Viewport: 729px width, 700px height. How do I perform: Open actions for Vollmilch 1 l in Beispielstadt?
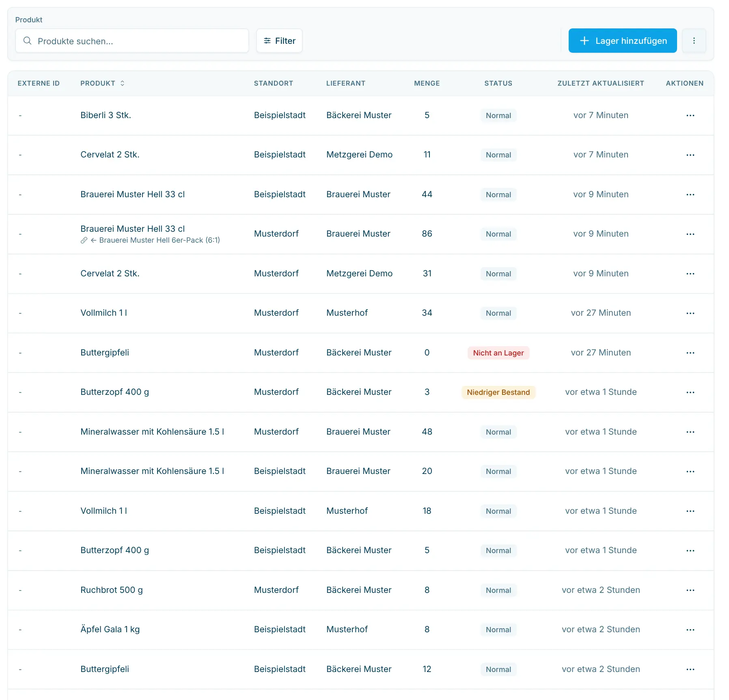690,511
